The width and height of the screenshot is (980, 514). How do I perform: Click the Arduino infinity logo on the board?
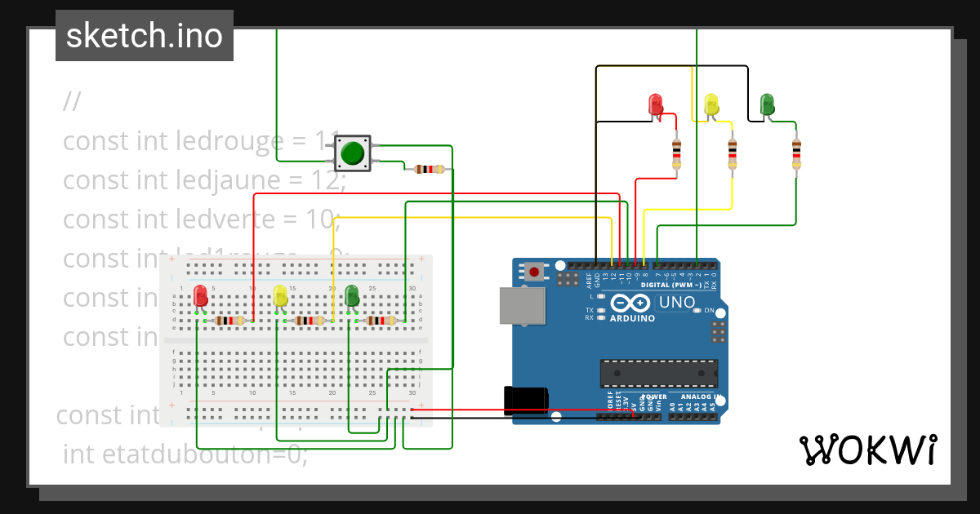pos(630,303)
